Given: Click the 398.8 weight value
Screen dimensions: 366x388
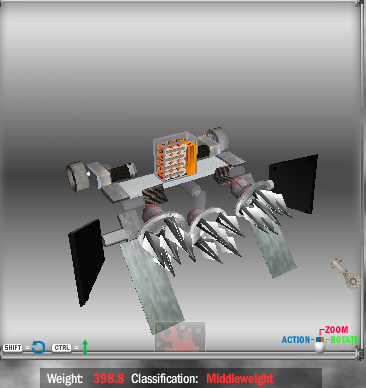Looking at the screenshot, I should pos(108,379).
